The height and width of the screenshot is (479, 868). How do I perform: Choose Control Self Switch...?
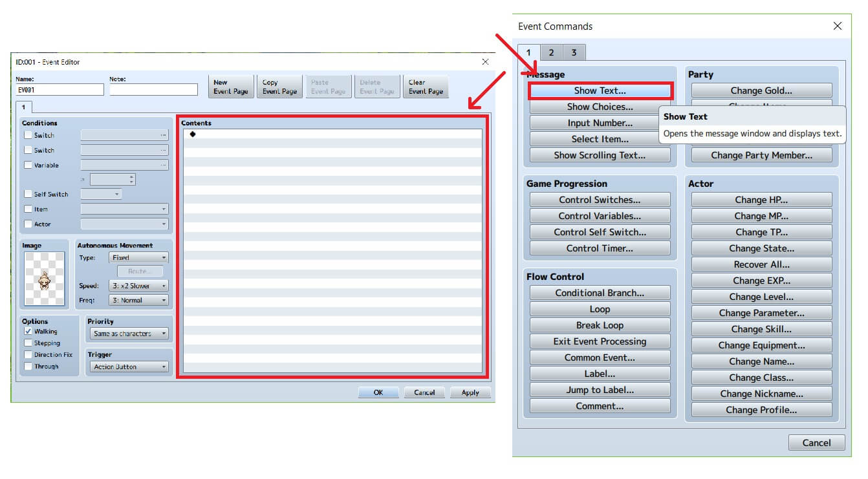point(600,232)
